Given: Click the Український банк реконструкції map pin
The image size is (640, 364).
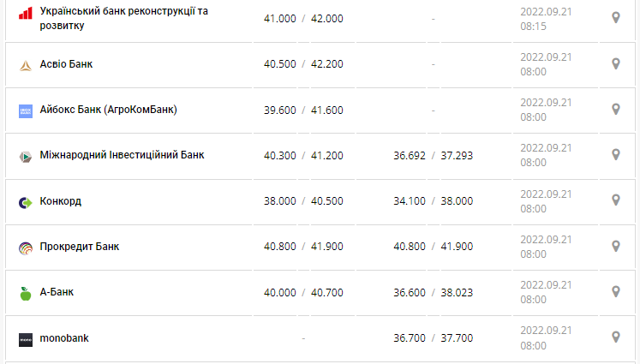Looking at the screenshot, I should [615, 18].
